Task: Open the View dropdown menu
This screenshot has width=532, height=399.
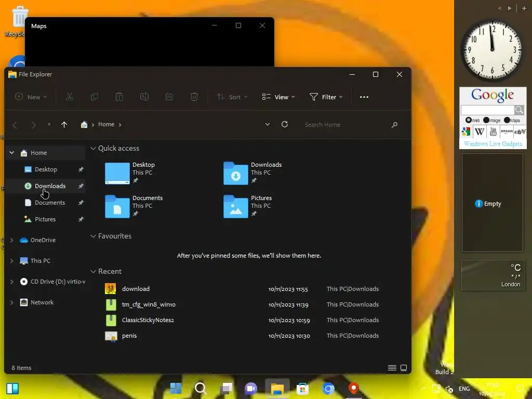Action: click(278, 97)
